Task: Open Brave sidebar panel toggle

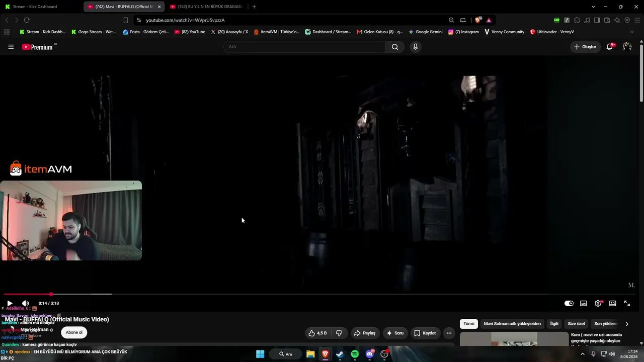Action: pyautogui.click(x=597, y=20)
